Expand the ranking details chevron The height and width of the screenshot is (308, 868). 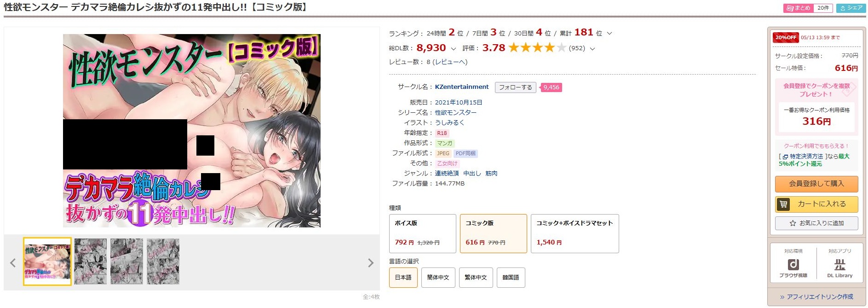[x=609, y=33]
